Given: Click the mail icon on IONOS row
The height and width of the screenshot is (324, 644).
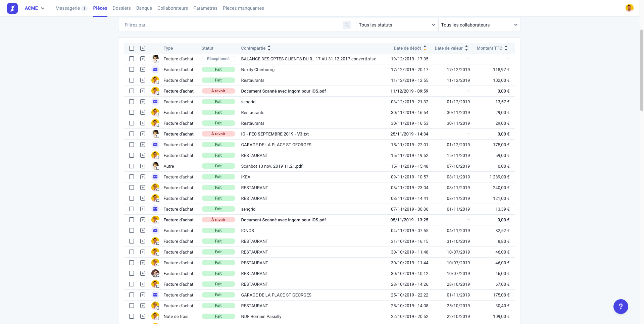Looking at the screenshot, I should pos(155,230).
